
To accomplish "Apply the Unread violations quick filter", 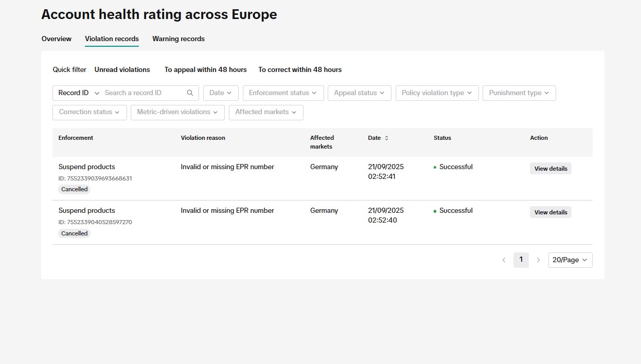I will tap(122, 69).
